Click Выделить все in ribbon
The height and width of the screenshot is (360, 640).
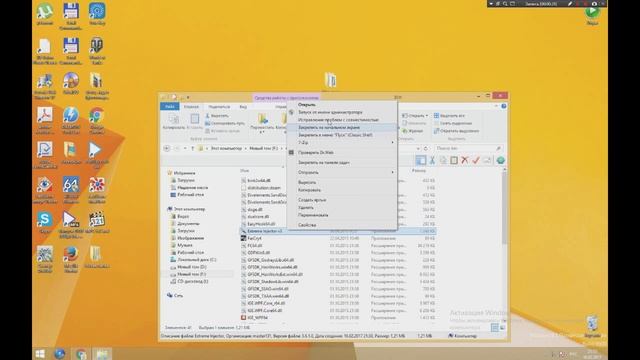tap(449, 116)
